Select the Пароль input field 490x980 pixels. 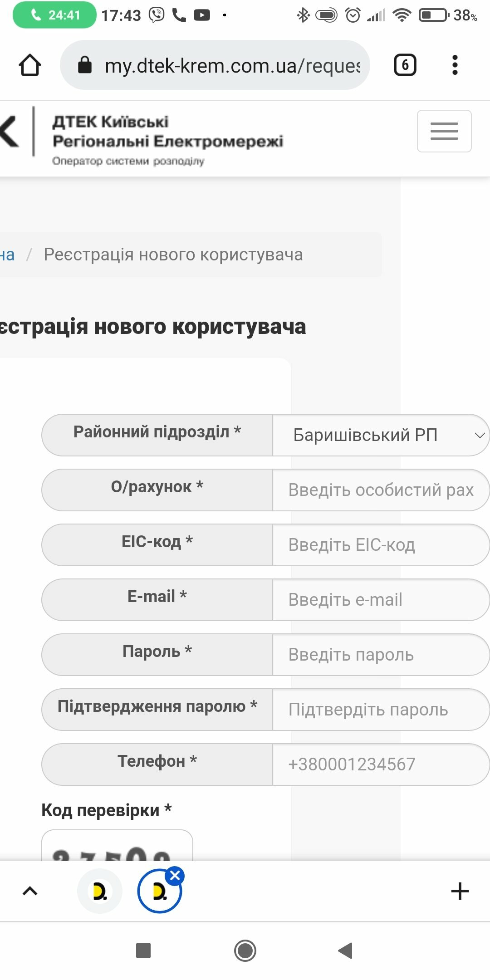coord(381,655)
